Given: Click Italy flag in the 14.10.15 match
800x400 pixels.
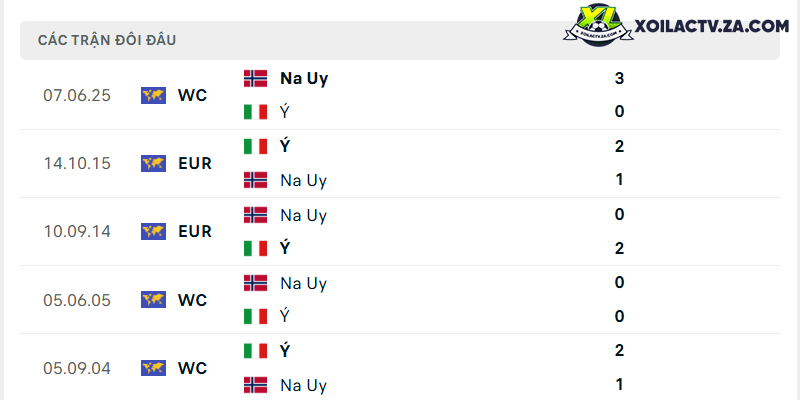Looking at the screenshot, I should pyautogui.click(x=255, y=146).
